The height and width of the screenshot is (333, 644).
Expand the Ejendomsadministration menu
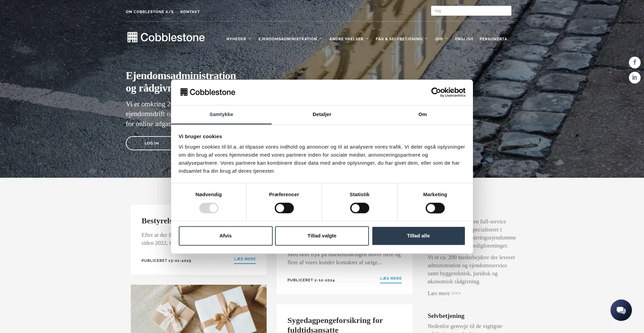tap(290, 39)
